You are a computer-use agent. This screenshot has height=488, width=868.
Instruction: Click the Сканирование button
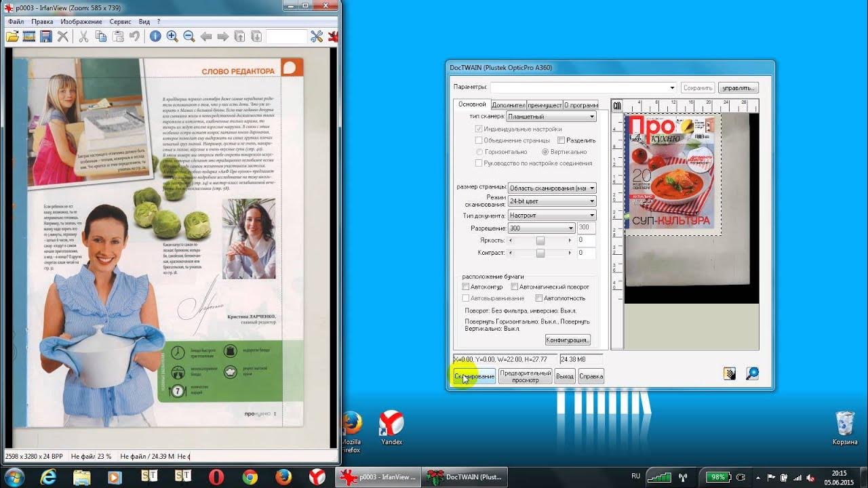(x=474, y=376)
